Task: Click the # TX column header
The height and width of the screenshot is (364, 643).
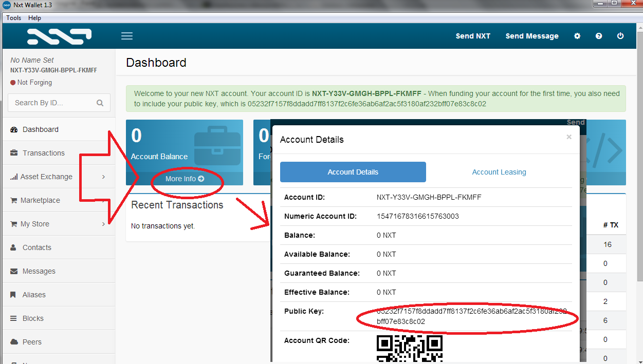Action: [611, 225]
